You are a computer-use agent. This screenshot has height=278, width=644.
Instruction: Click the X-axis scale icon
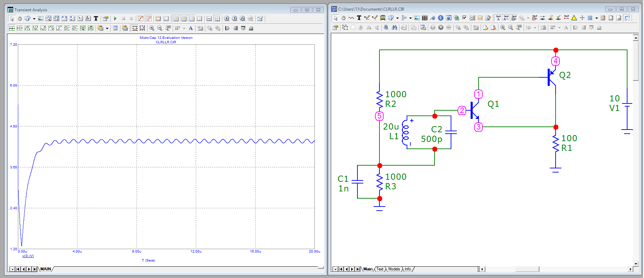coord(226,19)
